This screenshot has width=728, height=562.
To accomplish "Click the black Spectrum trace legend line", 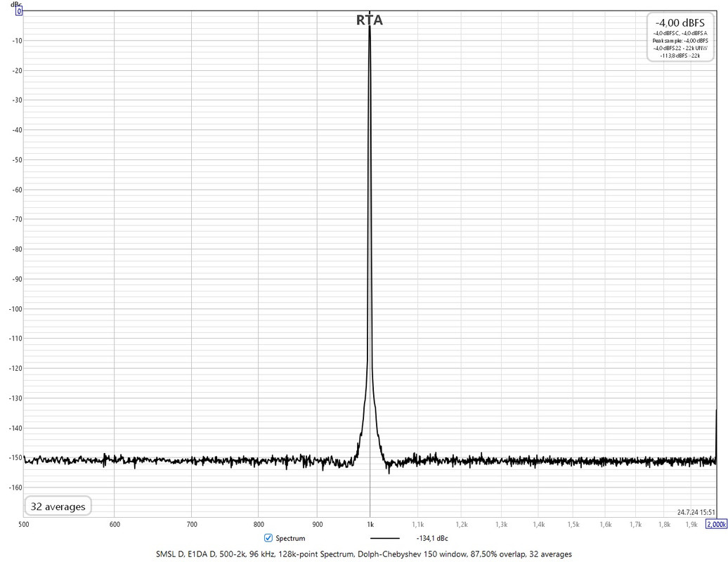I will (x=385, y=538).
